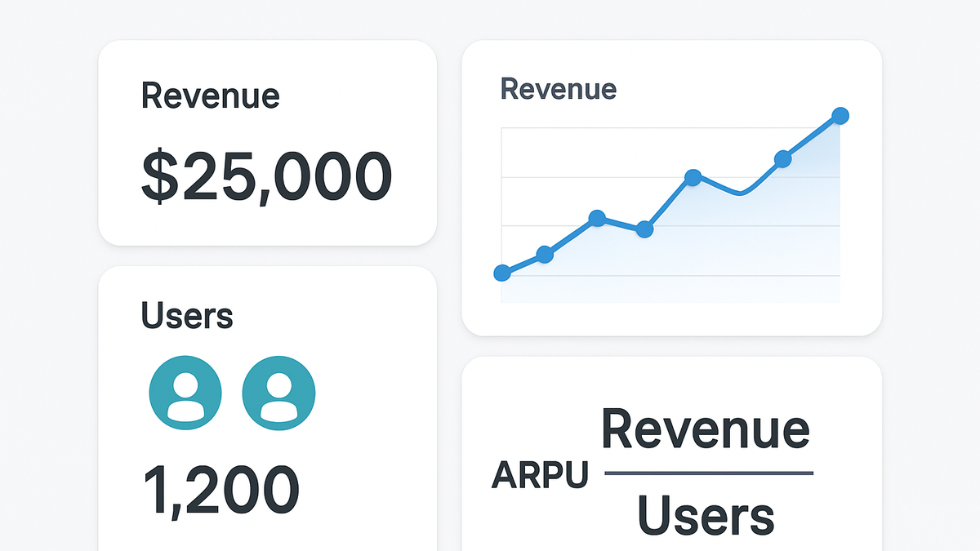Viewport: 980px width, 551px height.
Task: Click the fraction divider line in formula
Action: [x=709, y=473]
